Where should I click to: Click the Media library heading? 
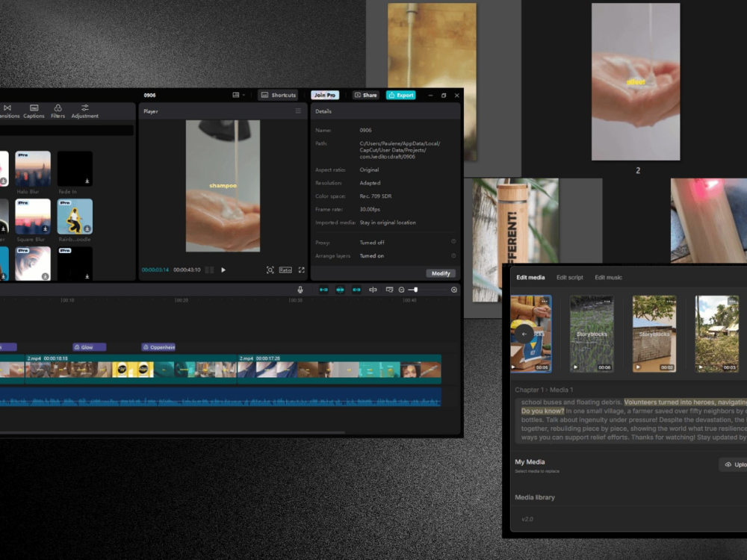pyautogui.click(x=535, y=497)
